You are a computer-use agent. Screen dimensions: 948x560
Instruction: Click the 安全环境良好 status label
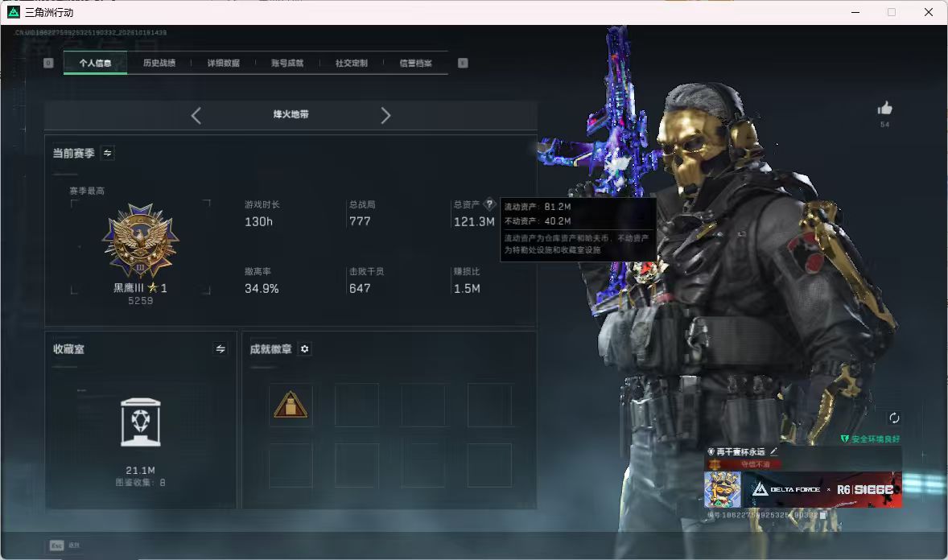[x=876, y=439]
